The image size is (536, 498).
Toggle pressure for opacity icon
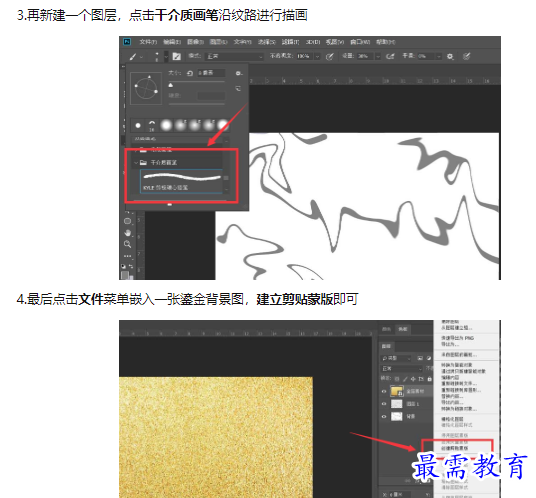(330, 56)
